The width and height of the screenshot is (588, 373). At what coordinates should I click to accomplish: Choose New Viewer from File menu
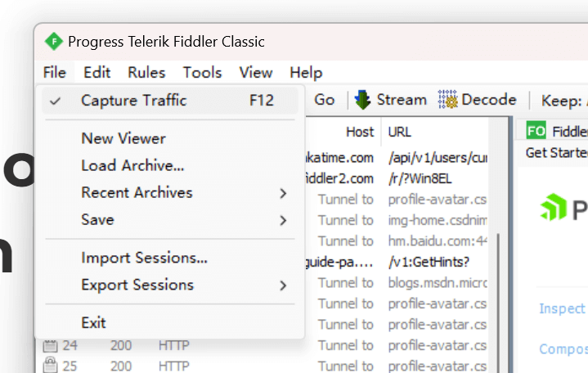click(x=123, y=138)
